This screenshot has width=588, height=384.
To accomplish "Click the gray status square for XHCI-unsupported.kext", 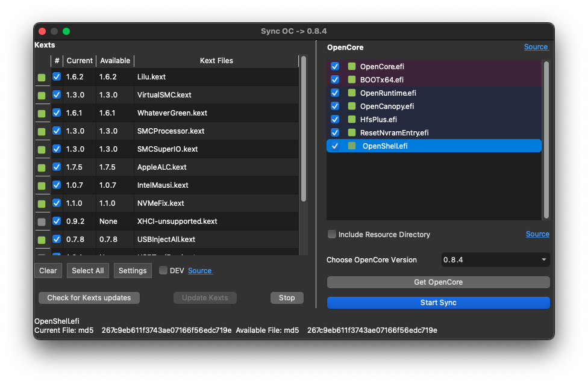I will (x=42, y=221).
